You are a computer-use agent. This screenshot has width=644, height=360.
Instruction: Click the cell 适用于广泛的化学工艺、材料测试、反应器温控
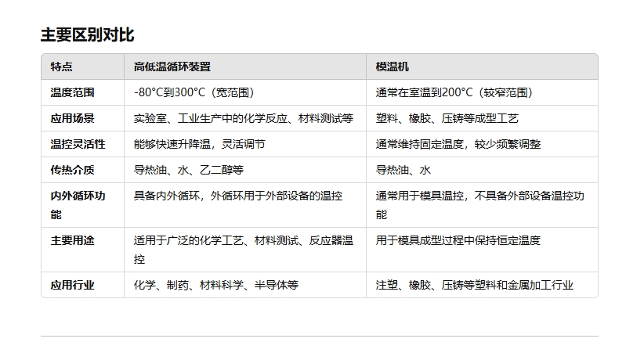click(244, 250)
